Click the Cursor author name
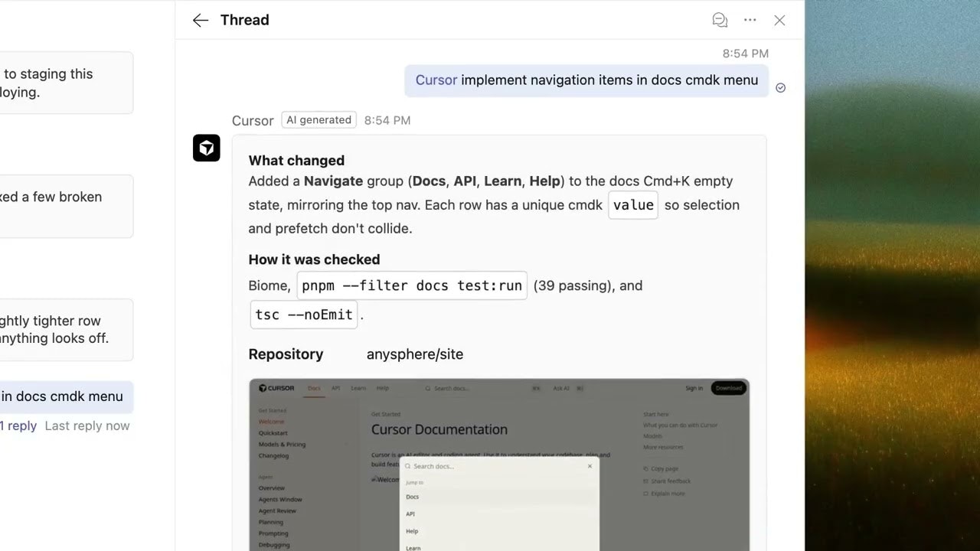 pos(253,121)
